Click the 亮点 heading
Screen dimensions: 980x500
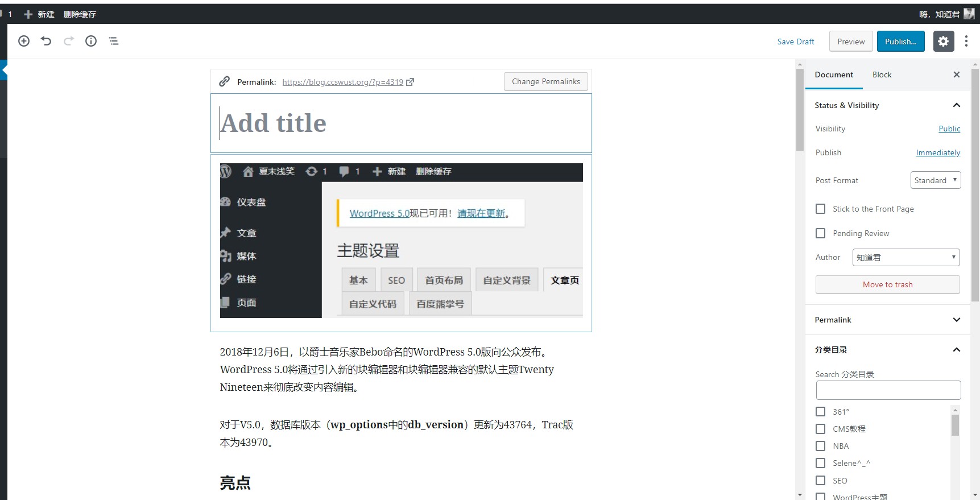[235, 483]
